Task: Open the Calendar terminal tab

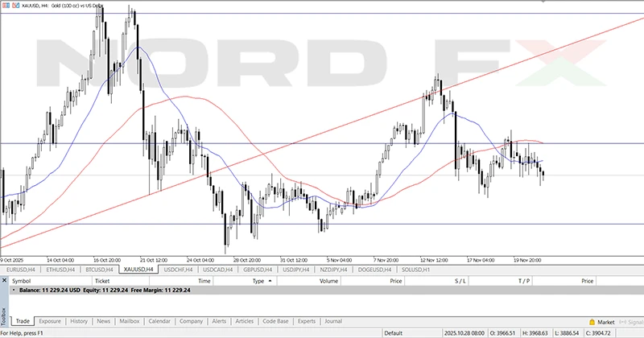Action: (159, 321)
